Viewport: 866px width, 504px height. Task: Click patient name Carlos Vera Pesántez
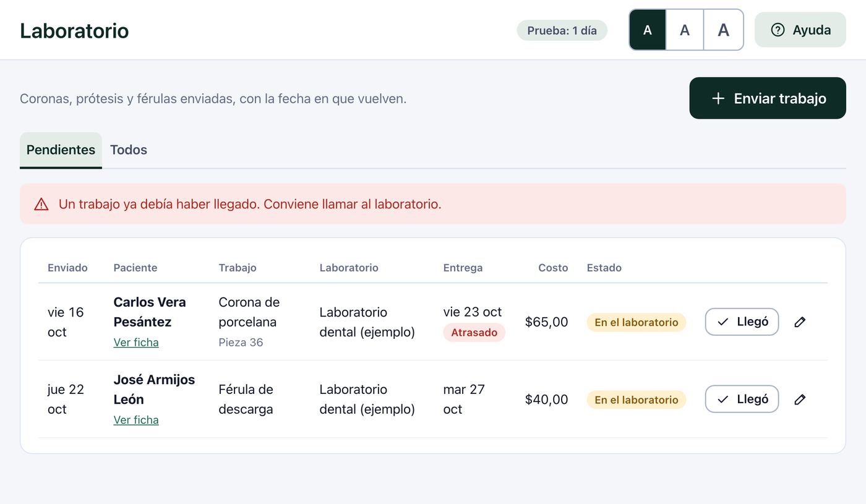[x=150, y=312]
